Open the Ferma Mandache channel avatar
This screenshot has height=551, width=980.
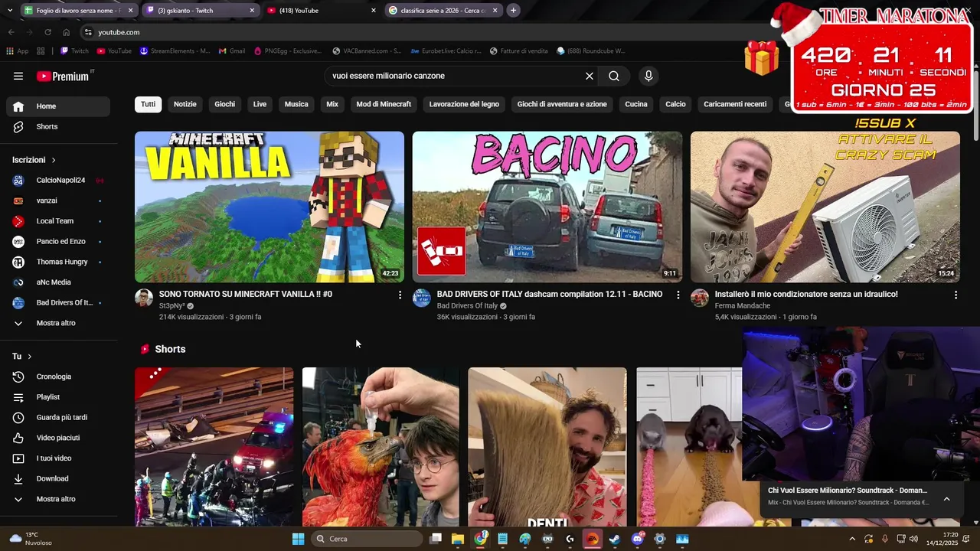[x=700, y=298]
